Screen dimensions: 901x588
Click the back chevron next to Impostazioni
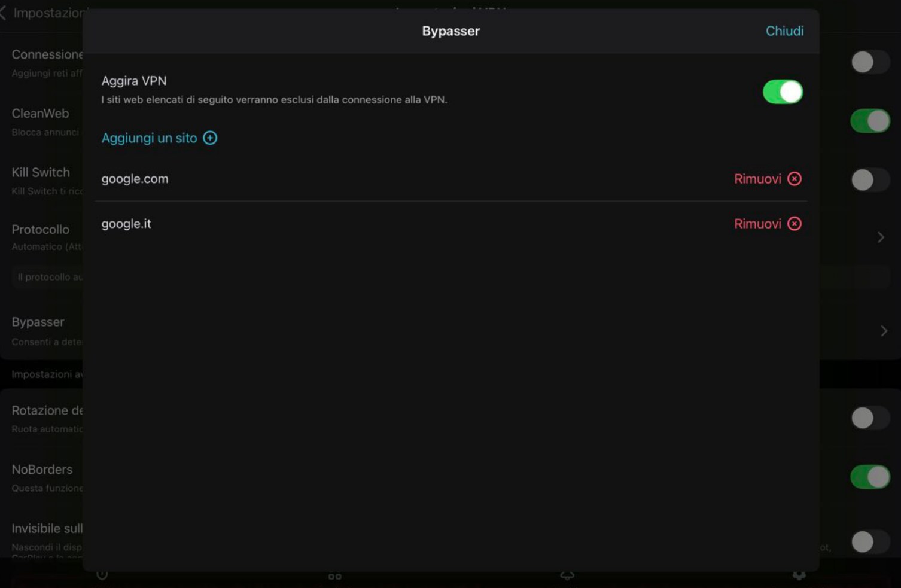click(x=5, y=13)
